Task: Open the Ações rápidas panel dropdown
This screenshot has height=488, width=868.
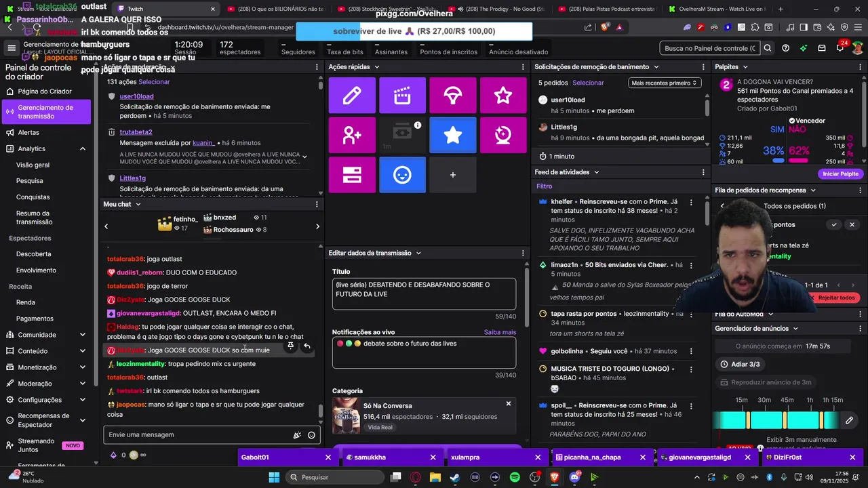Action: click(x=376, y=67)
